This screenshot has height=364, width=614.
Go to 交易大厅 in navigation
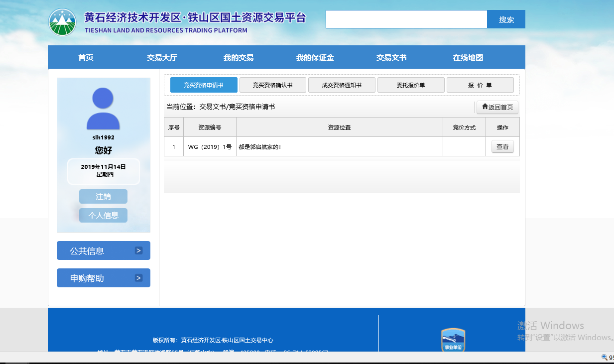162,58
